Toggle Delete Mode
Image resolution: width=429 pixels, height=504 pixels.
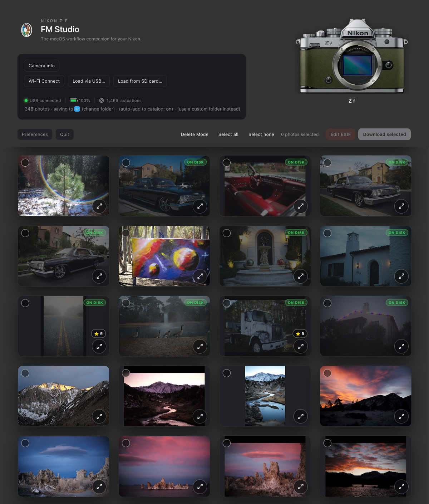tap(194, 134)
